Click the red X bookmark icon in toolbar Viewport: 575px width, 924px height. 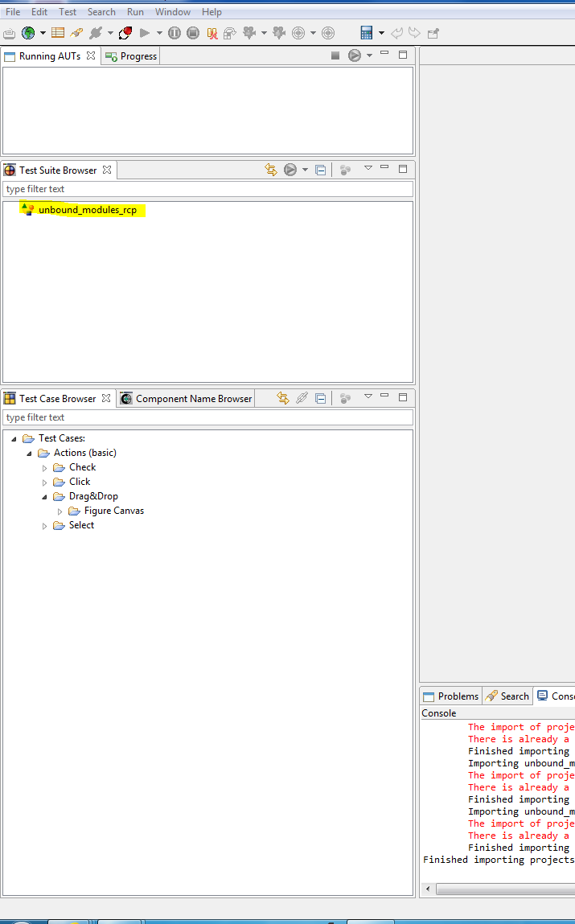[212, 34]
